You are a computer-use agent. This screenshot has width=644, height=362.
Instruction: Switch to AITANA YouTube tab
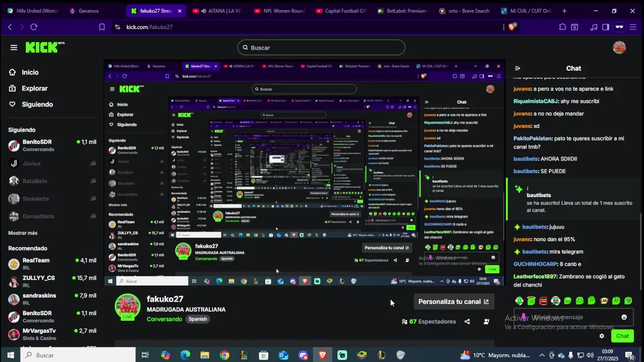(217, 11)
